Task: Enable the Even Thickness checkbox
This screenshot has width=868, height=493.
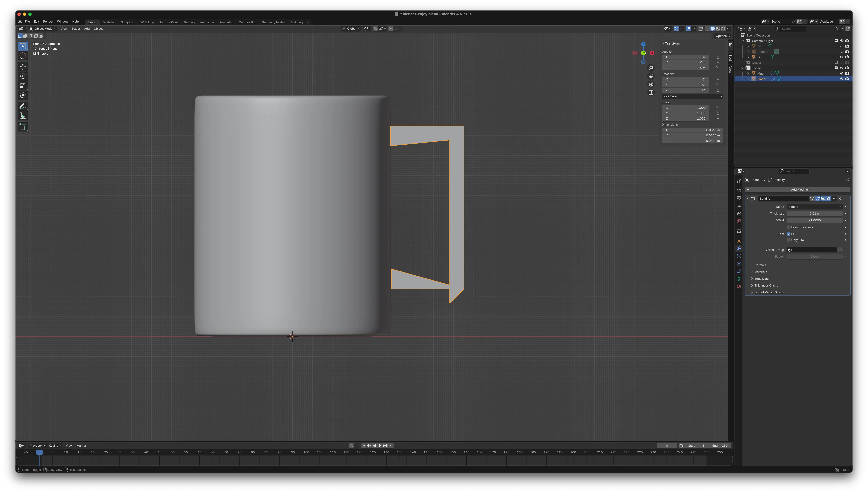Action: point(788,227)
